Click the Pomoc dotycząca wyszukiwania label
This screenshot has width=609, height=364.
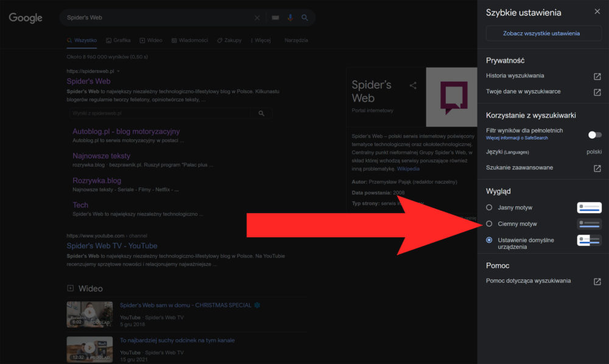pyautogui.click(x=528, y=281)
